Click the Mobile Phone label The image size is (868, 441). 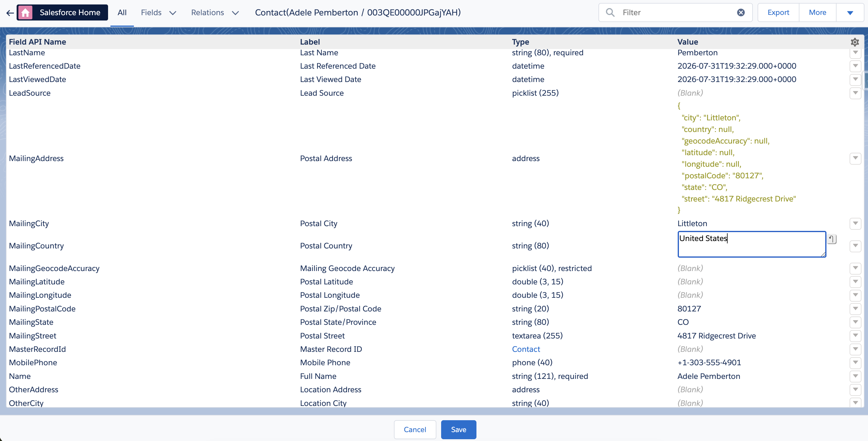325,363
